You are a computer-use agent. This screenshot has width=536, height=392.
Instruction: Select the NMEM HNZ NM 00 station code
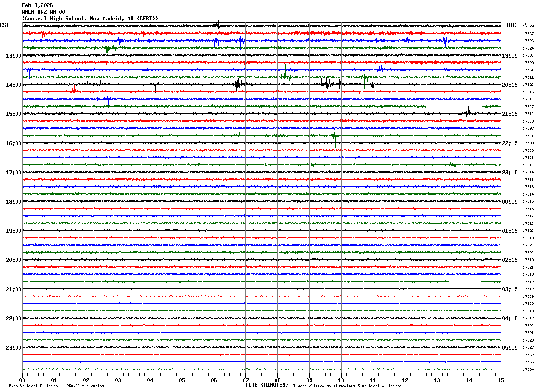43,12
